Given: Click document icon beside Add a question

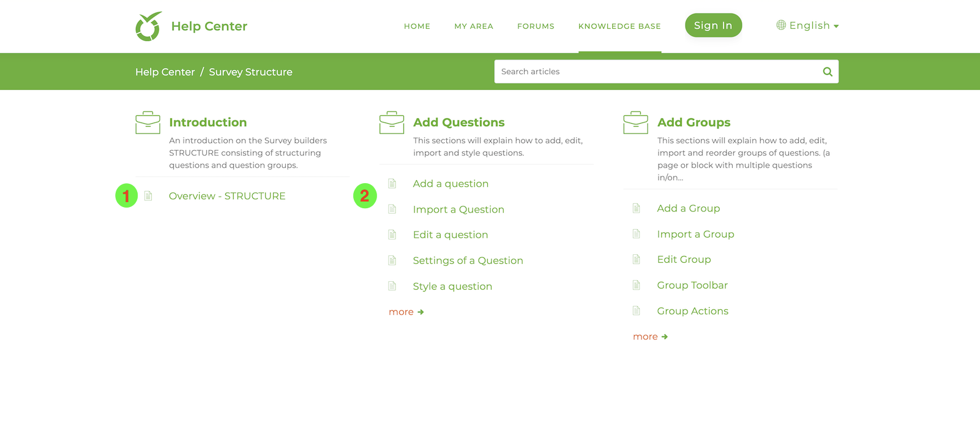Looking at the screenshot, I should (x=392, y=184).
